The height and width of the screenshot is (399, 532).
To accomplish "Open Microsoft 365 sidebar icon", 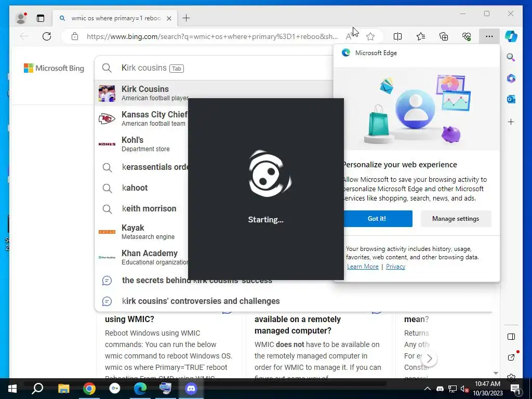I will 511,78.
